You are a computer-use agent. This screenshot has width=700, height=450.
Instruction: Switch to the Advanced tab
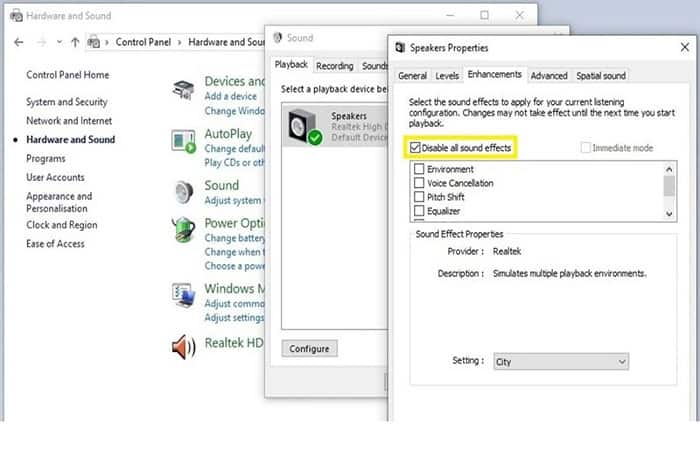(x=549, y=76)
